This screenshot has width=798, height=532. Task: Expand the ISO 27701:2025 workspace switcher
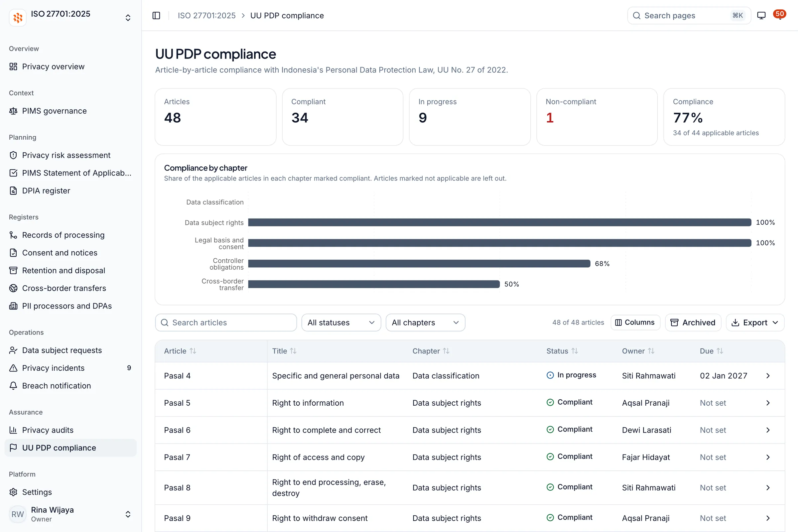pyautogui.click(x=128, y=18)
